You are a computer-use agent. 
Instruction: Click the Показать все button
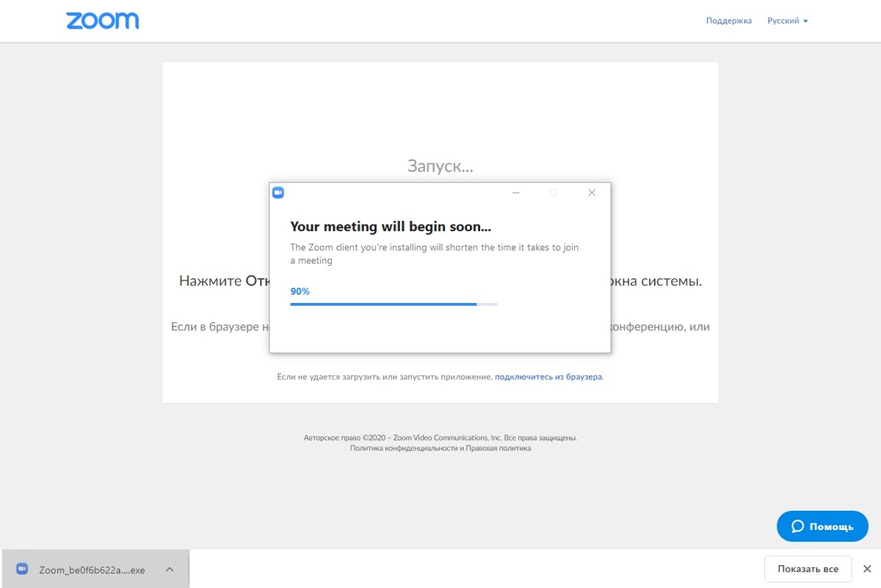808,569
